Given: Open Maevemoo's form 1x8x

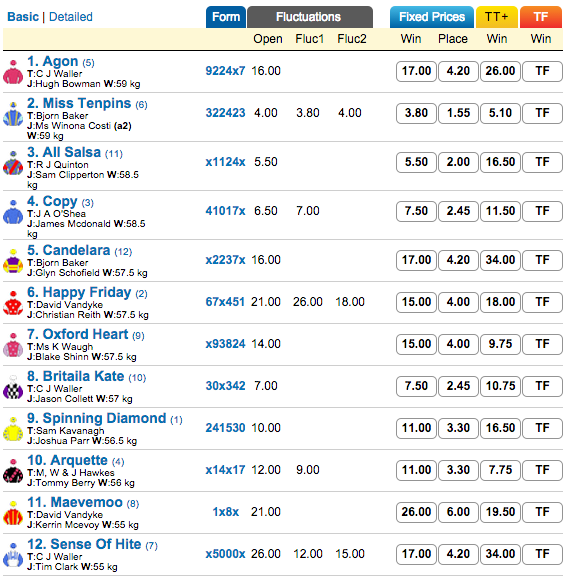Looking at the screenshot, I should click(225, 512).
